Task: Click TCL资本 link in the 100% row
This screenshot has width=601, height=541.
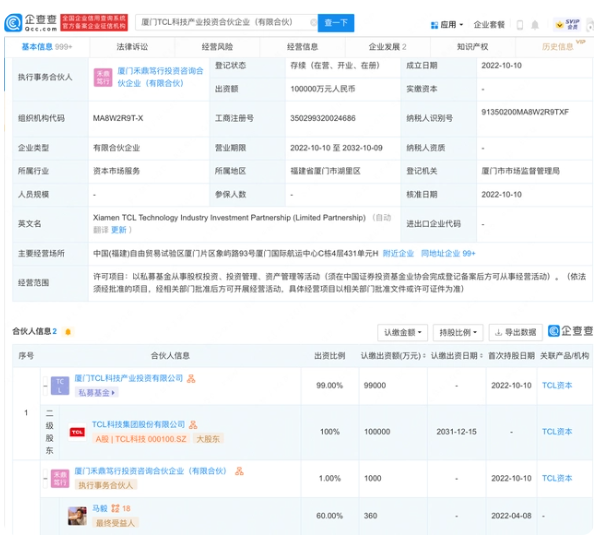Action: coord(557,432)
